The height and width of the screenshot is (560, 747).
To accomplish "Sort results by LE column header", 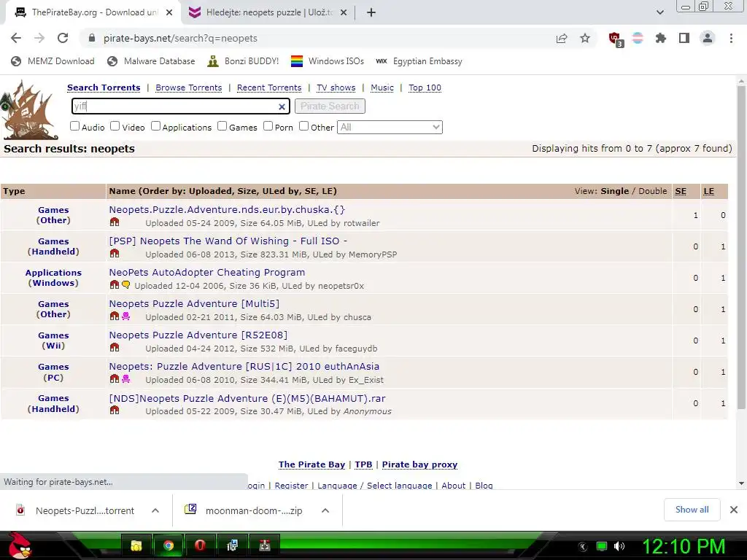I will 708,191.
